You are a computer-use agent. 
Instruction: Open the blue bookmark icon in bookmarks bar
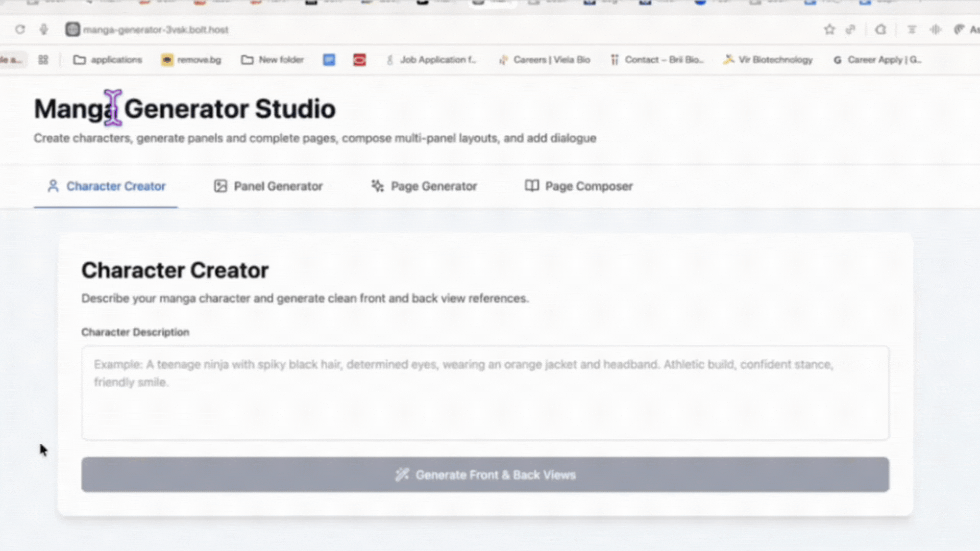[329, 60]
